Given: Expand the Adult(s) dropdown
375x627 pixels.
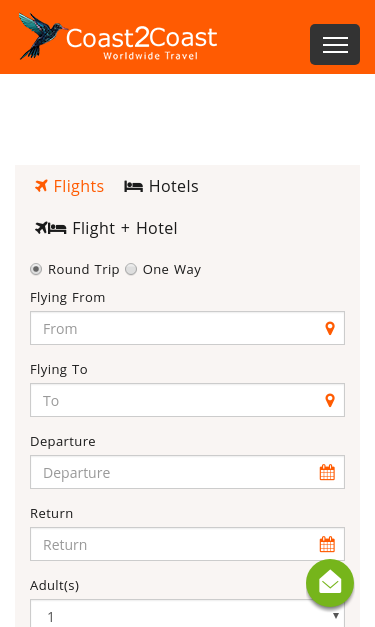Looking at the screenshot, I should point(187,614).
